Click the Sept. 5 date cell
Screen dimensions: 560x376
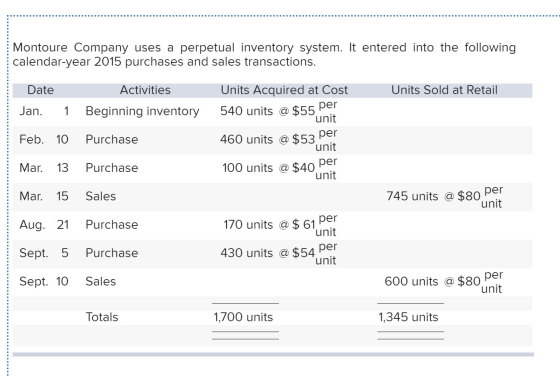tap(44, 253)
